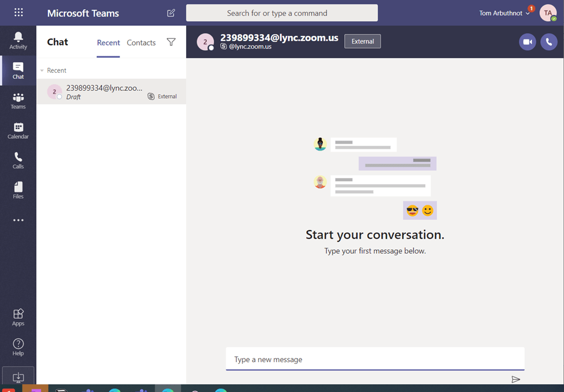The height and width of the screenshot is (392, 564).
Task: Open Files in the left rail
Action: point(18,190)
